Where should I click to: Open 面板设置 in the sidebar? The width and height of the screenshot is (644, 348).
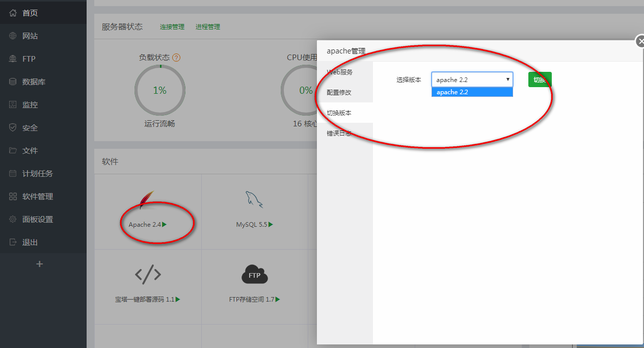point(43,219)
